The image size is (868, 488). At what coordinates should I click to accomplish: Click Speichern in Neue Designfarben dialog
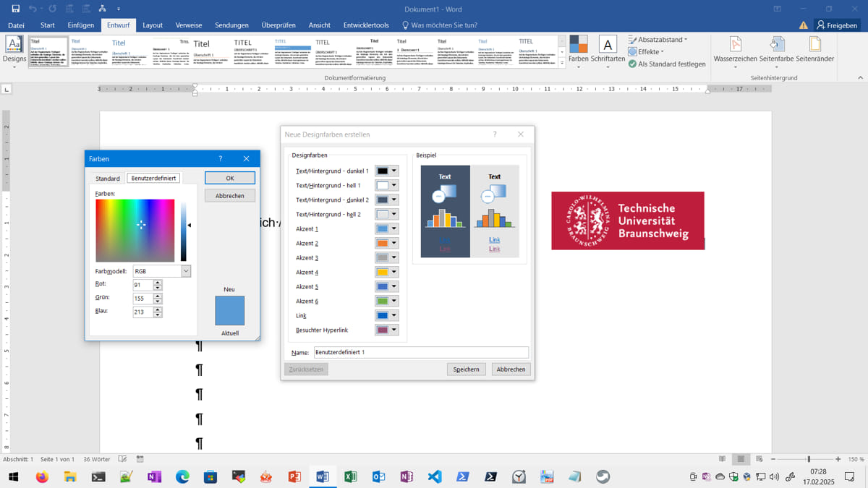tap(467, 369)
